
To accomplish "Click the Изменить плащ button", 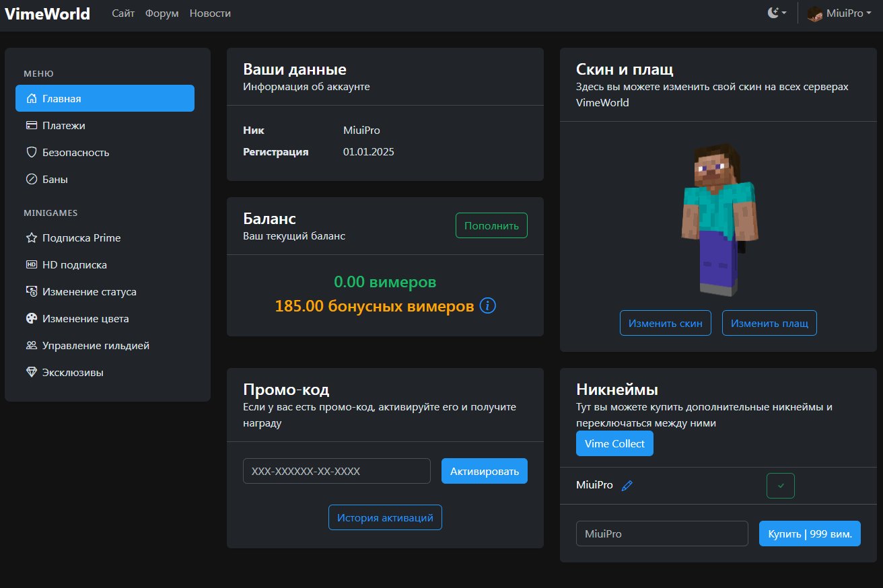I will pos(769,323).
